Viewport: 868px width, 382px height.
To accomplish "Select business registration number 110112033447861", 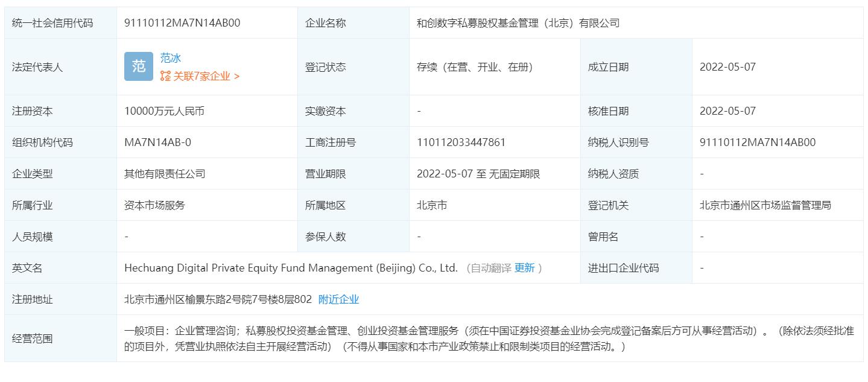I will tap(461, 142).
